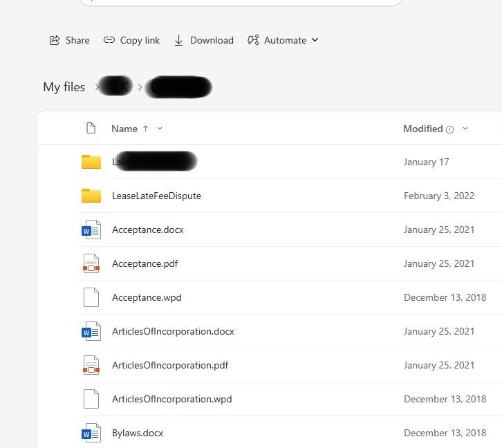The width and height of the screenshot is (502, 448).
Task: Click the Word icon for Acceptance.docx
Action: [91, 230]
